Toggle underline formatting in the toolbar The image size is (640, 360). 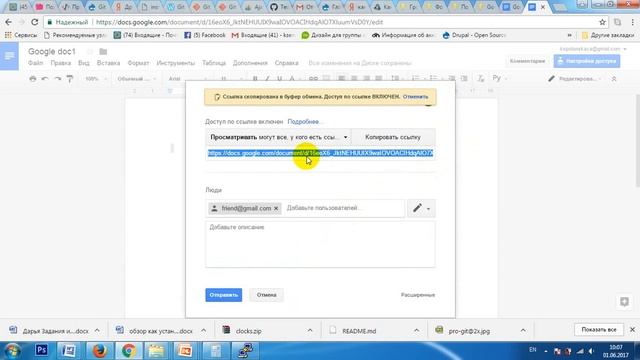pyautogui.click(x=280, y=78)
